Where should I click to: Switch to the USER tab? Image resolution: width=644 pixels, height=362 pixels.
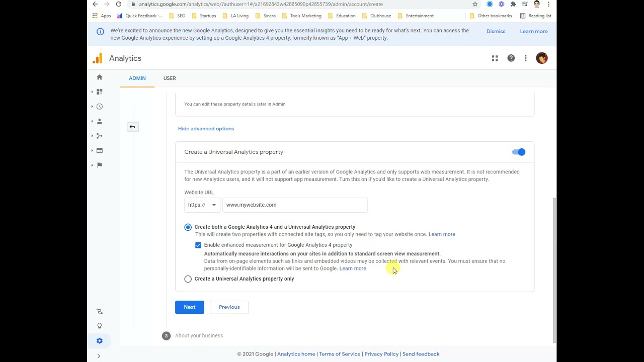click(x=170, y=78)
